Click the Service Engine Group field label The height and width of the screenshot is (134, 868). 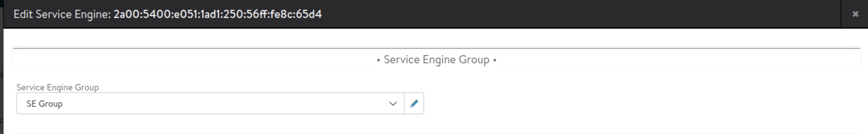[x=57, y=87]
